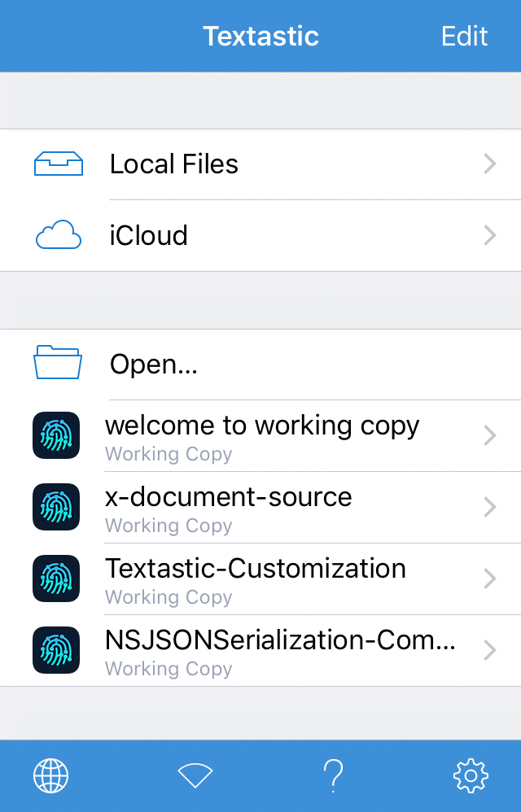Image resolution: width=521 pixels, height=812 pixels.
Task: Open the Local Files entry
Action: pos(260,164)
